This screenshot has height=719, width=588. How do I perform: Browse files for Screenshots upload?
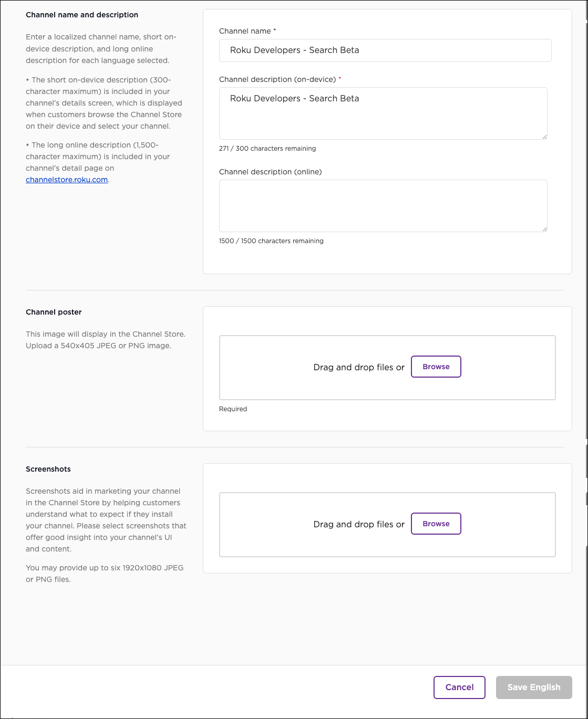(436, 524)
